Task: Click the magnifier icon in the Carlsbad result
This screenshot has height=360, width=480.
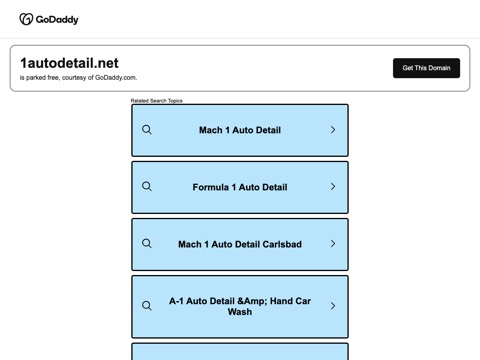Action: [147, 243]
